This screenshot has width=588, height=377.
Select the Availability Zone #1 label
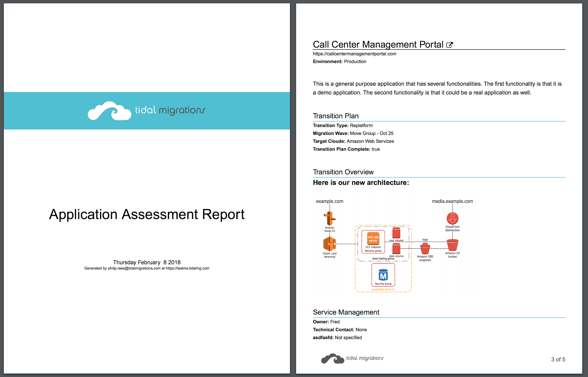click(383, 290)
